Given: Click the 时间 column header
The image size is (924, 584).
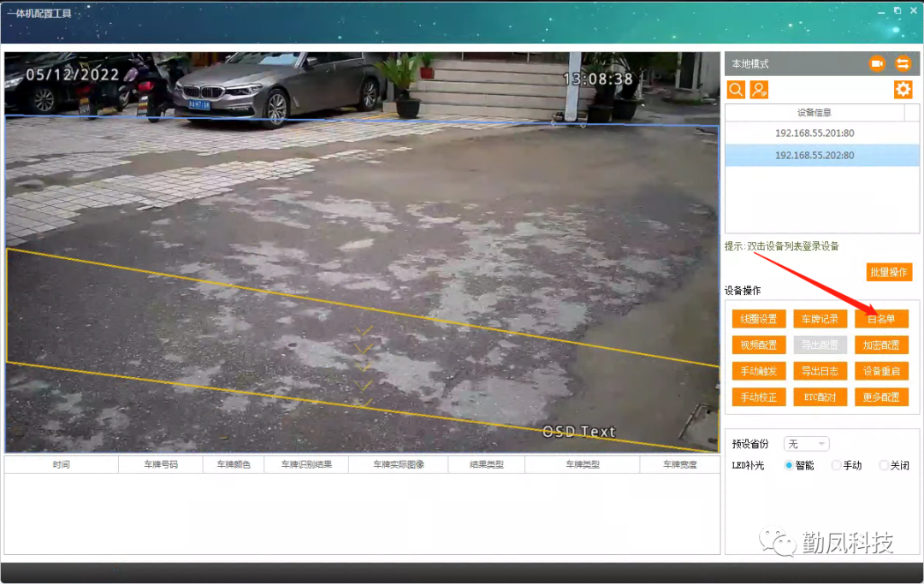Looking at the screenshot, I should pos(62,464).
